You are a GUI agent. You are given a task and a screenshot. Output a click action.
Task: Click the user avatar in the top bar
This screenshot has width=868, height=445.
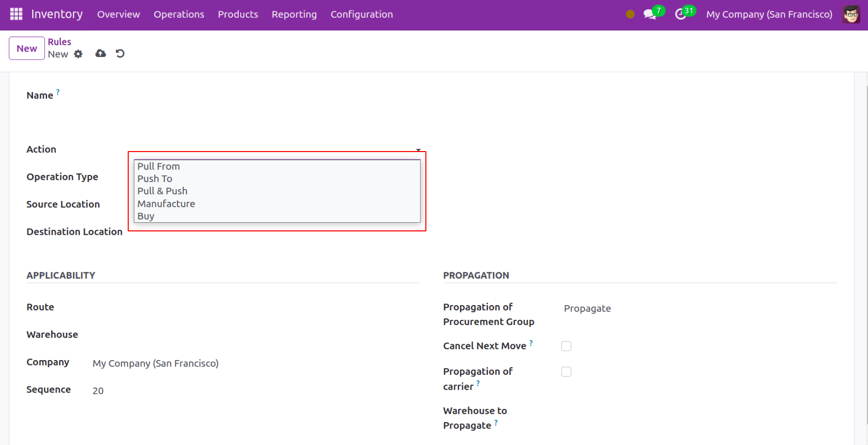(851, 14)
